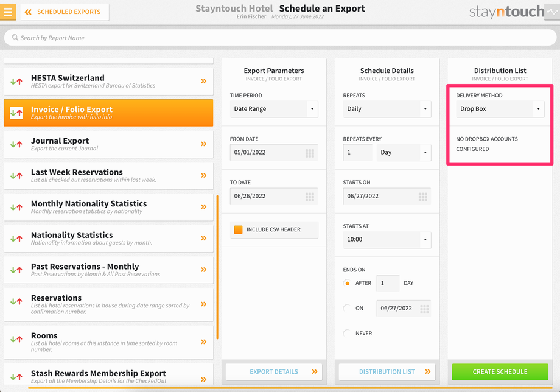Click the search magnifier icon

pyautogui.click(x=15, y=38)
